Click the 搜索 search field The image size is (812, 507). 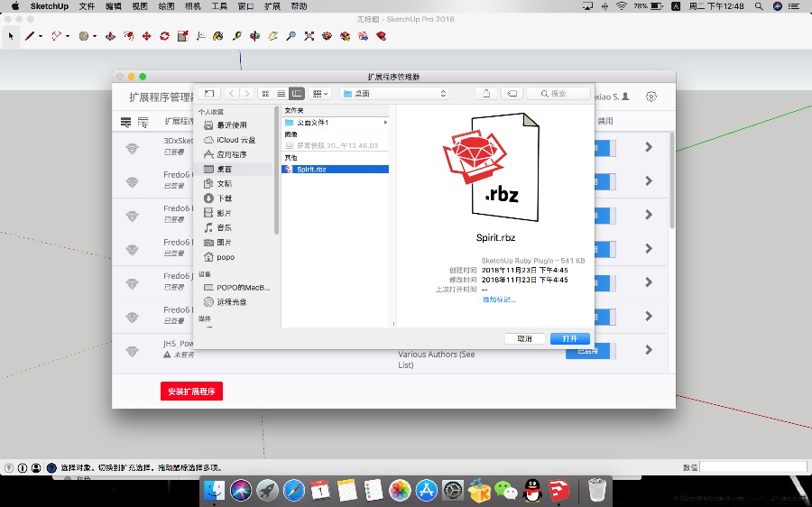tap(558, 93)
